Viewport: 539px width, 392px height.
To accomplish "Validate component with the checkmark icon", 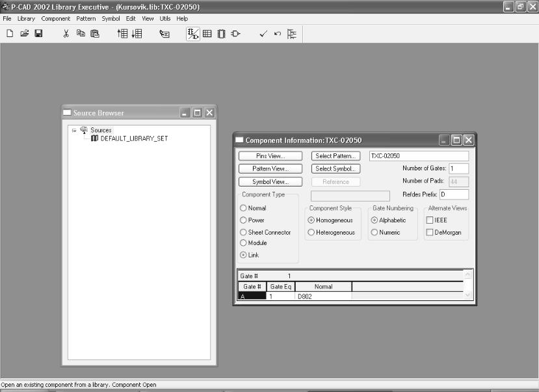I will click(x=263, y=34).
